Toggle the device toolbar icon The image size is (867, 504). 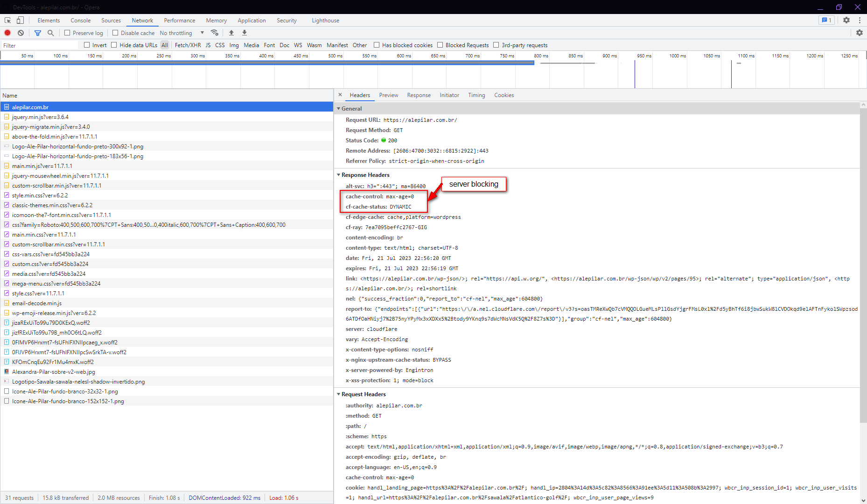click(x=20, y=20)
